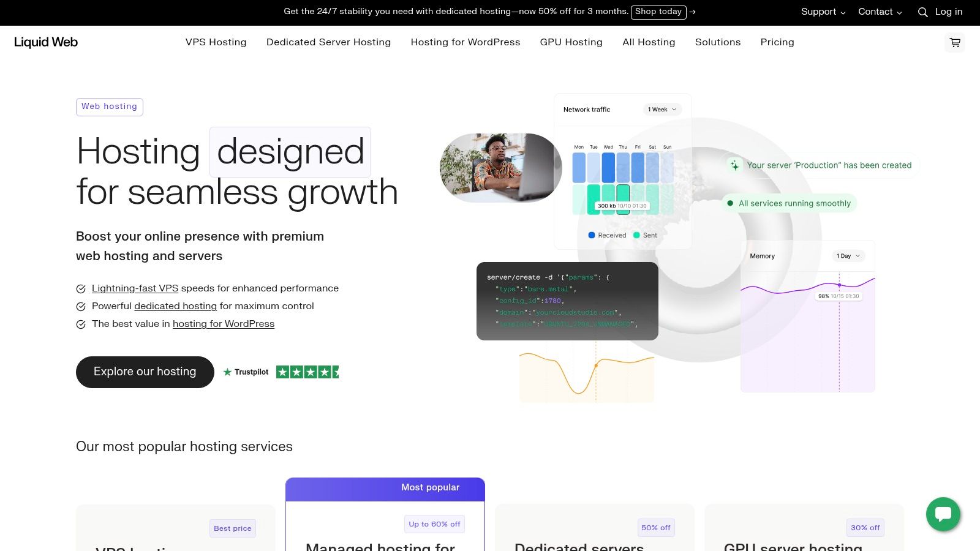980x551 pixels.
Task: Open All Hosting menu
Action: (x=649, y=42)
